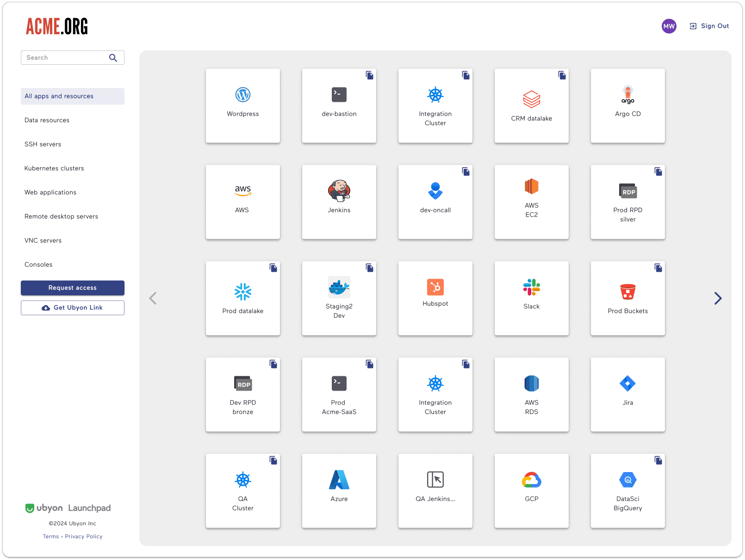Screen dimensions: 745x560
Task: Open the Staging2 Dev Docker tile
Action: pyautogui.click(x=339, y=299)
